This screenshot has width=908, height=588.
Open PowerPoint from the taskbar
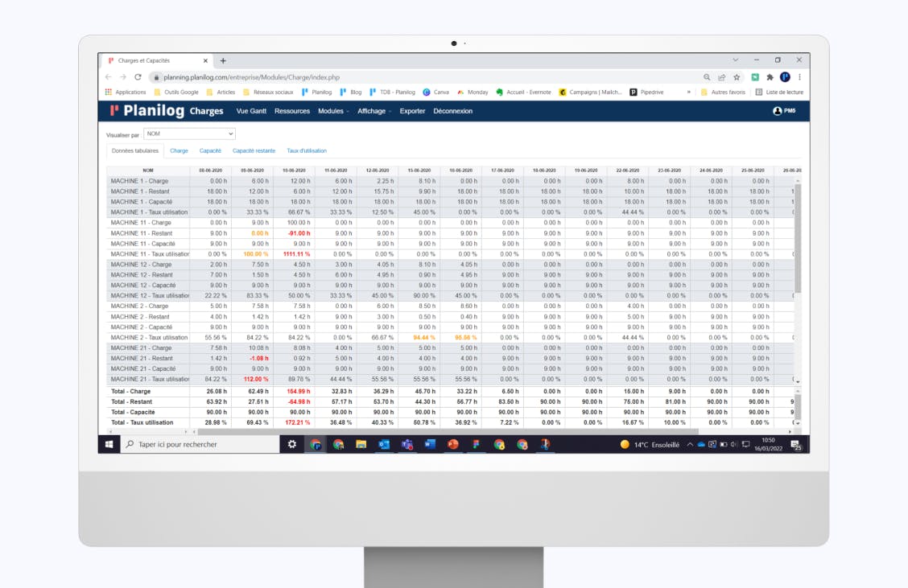453,445
